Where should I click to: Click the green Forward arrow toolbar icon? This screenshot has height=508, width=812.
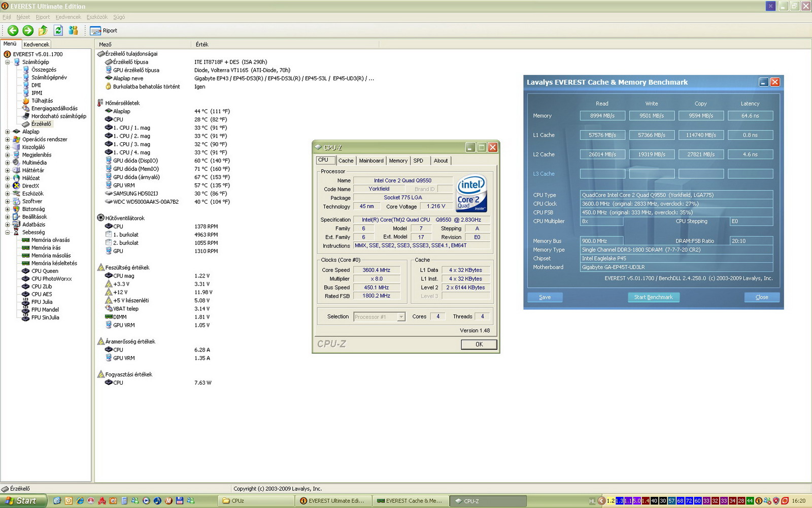[x=28, y=30]
